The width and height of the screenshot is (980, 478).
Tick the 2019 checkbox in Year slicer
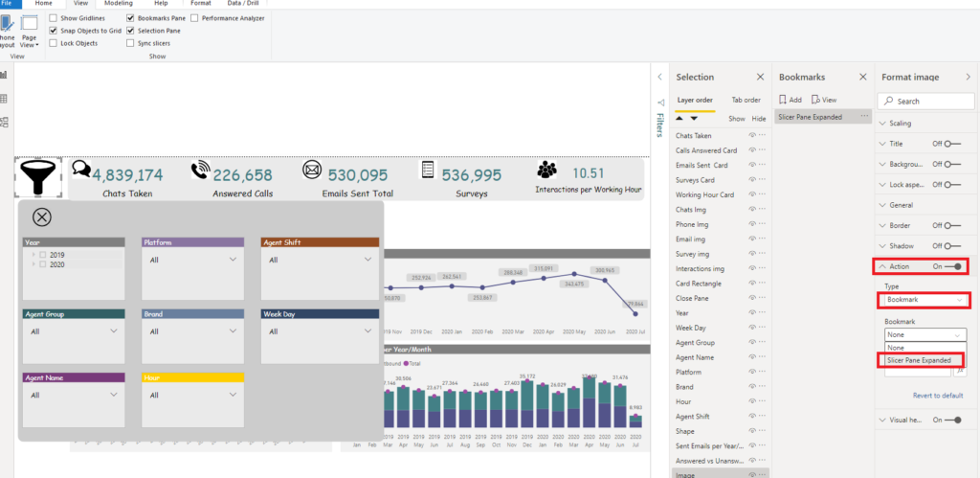pos(42,255)
